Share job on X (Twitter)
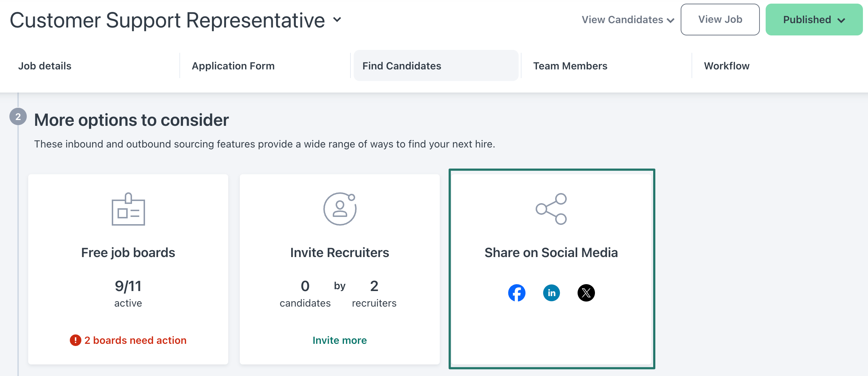The image size is (868, 376). (x=586, y=293)
